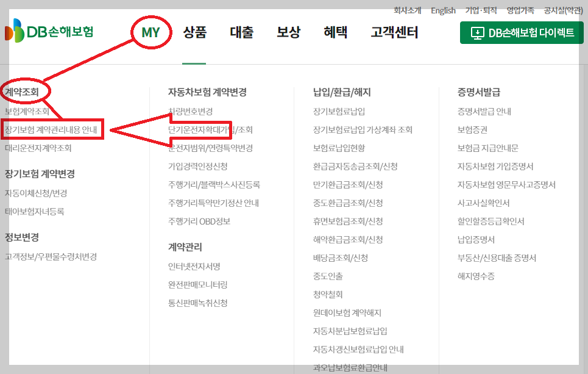Select 배당금조회/신청
This screenshot has height=374, width=588.
[341, 258]
